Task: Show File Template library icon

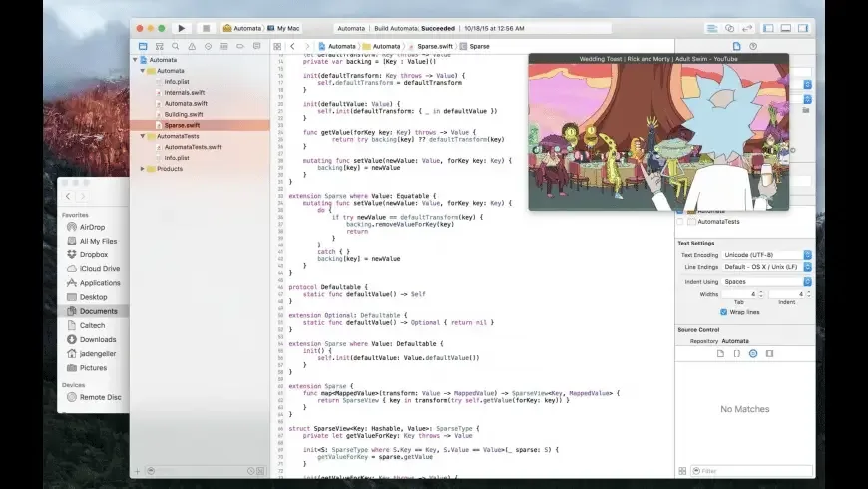Action: coord(720,353)
